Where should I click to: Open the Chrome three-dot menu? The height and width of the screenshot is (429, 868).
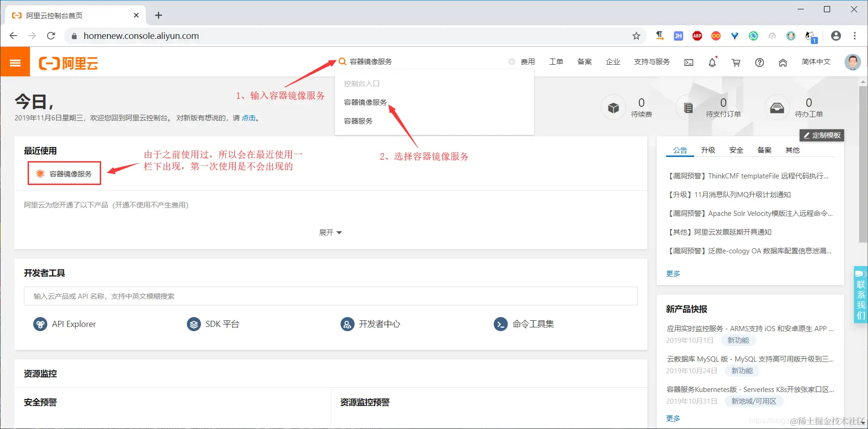[x=855, y=36]
